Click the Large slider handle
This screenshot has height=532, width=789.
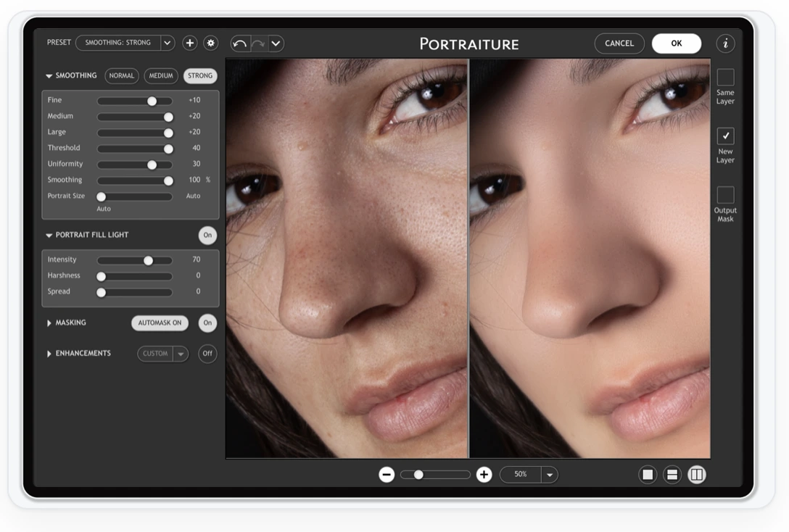[x=168, y=133]
